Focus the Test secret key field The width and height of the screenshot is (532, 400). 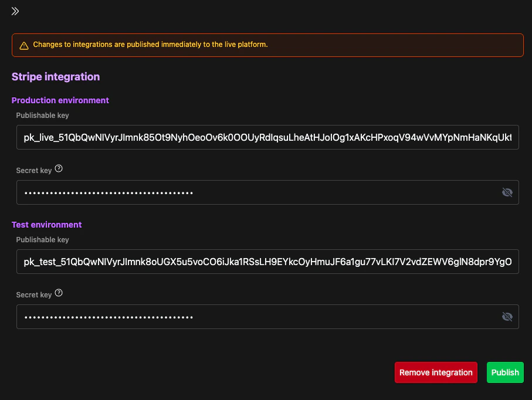pyautogui.click(x=267, y=317)
